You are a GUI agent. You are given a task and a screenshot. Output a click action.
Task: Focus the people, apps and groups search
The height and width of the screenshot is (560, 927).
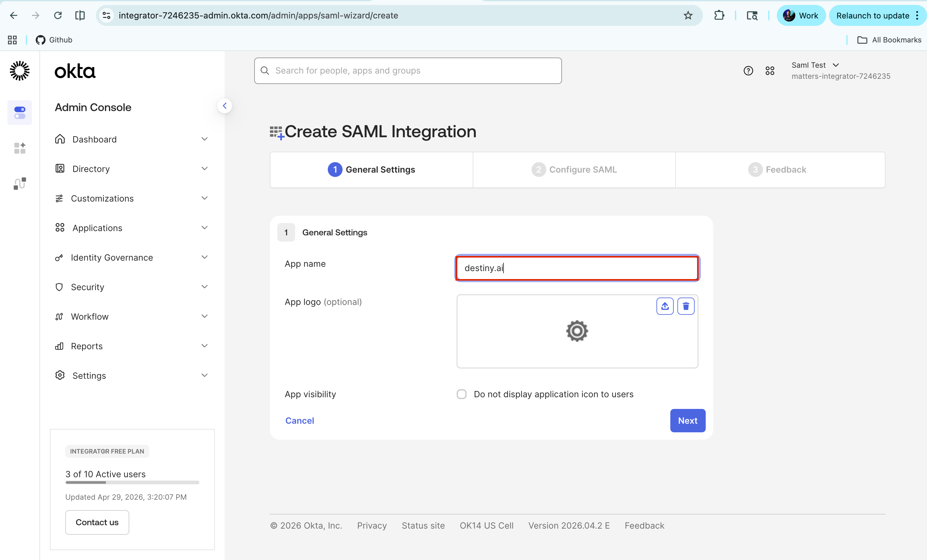[408, 71]
